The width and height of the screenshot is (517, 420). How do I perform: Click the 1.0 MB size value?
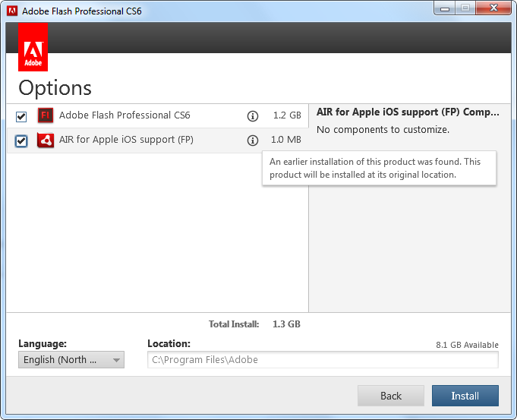click(x=286, y=140)
